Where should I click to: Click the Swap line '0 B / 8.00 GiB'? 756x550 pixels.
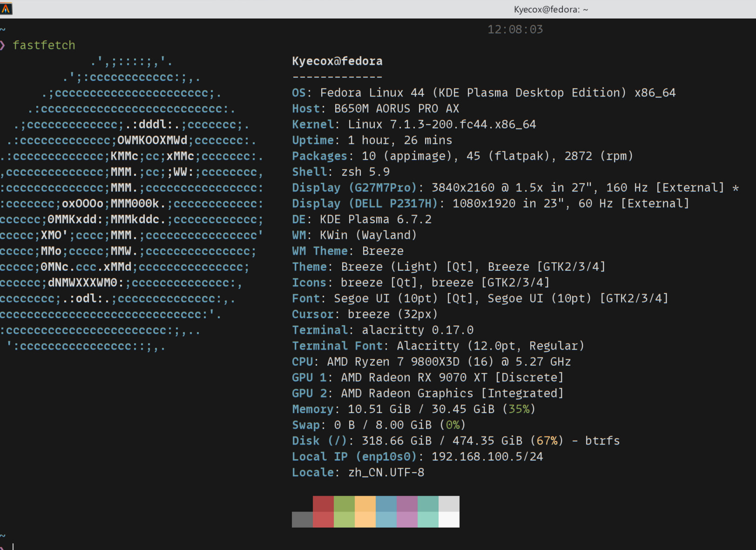click(379, 425)
